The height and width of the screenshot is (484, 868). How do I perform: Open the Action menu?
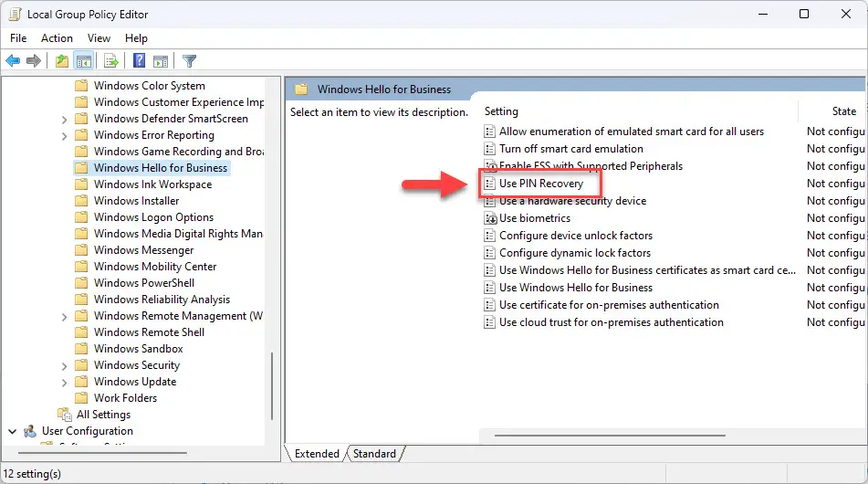pyautogui.click(x=57, y=38)
